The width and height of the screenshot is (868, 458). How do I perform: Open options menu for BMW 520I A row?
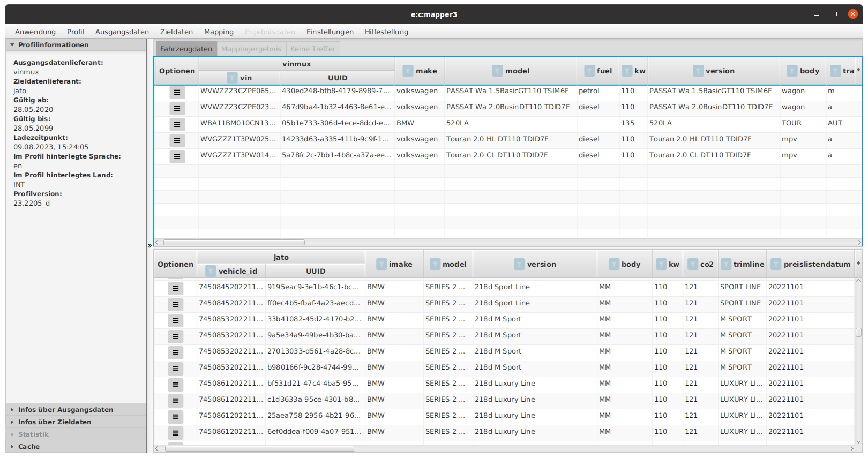click(177, 124)
